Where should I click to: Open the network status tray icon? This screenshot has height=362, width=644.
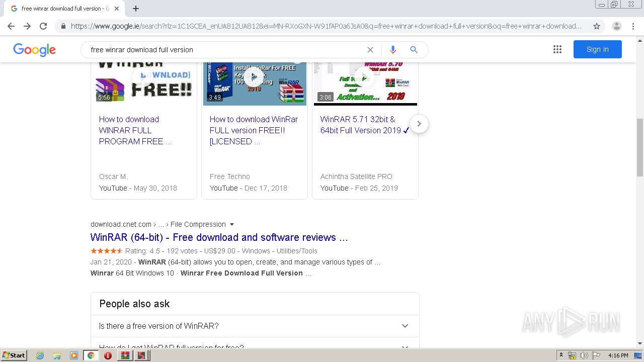tap(572, 355)
